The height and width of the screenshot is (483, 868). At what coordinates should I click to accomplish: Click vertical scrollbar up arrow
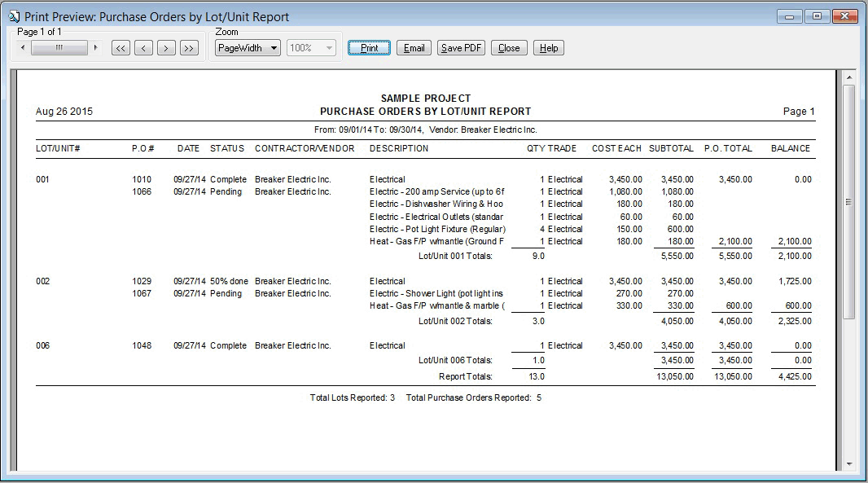click(849, 77)
